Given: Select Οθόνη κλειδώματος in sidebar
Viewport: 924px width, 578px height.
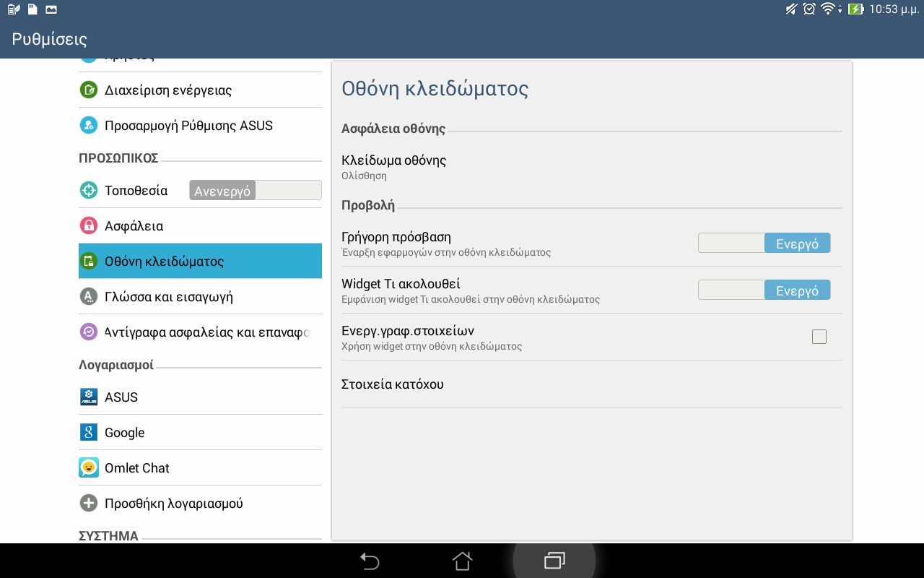Looking at the screenshot, I should [200, 261].
